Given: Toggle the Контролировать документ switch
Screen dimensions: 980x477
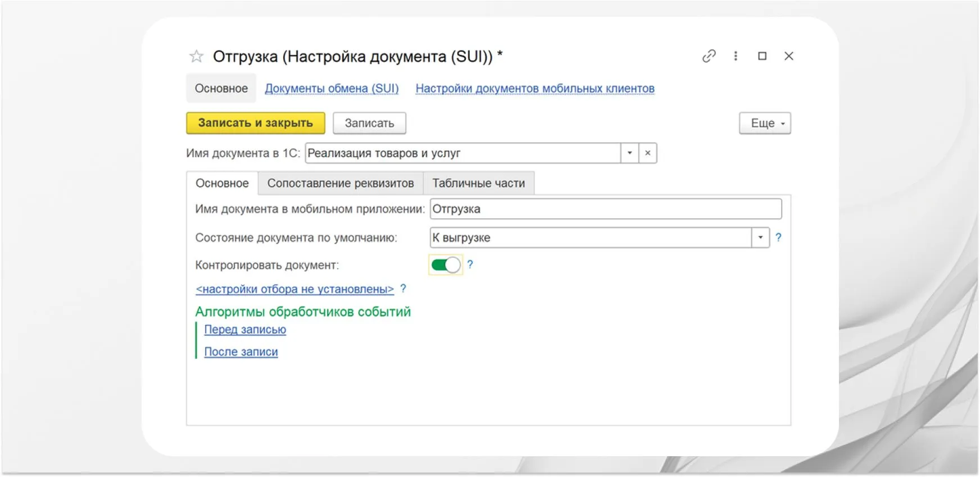Looking at the screenshot, I should coord(446,265).
